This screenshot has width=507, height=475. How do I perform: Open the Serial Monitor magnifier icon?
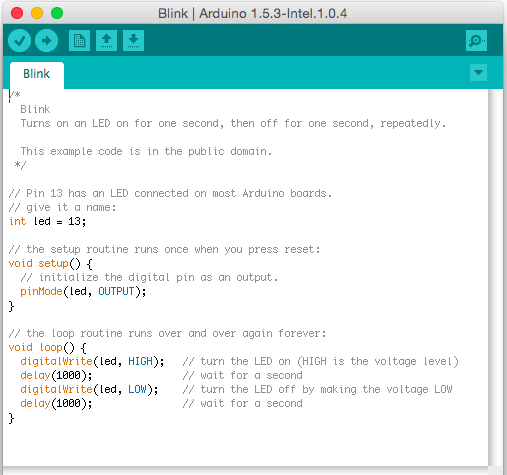476,41
